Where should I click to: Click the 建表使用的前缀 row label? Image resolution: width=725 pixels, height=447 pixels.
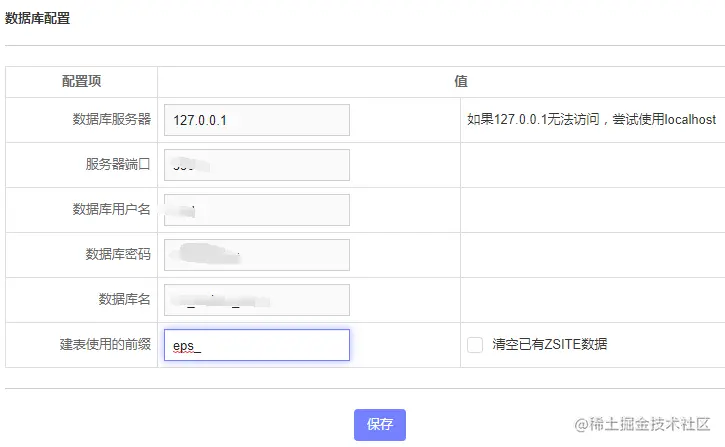pyautogui.click(x=105, y=345)
